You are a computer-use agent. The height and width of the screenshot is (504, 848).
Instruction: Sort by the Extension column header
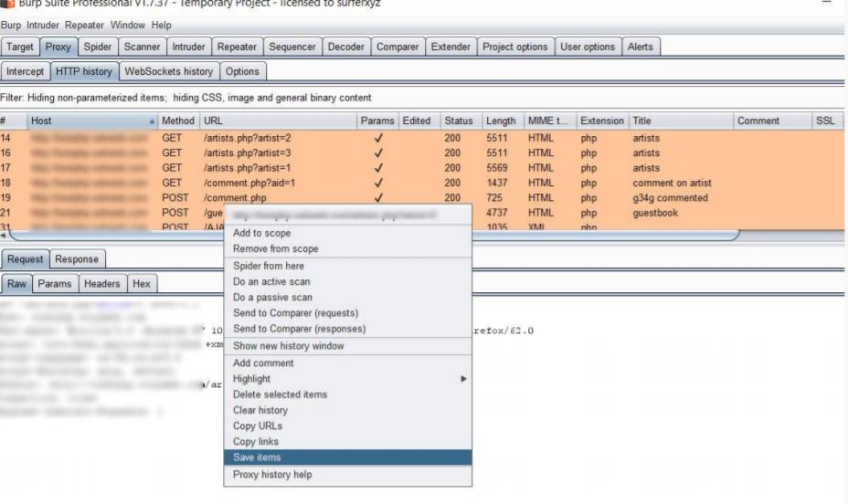602,121
